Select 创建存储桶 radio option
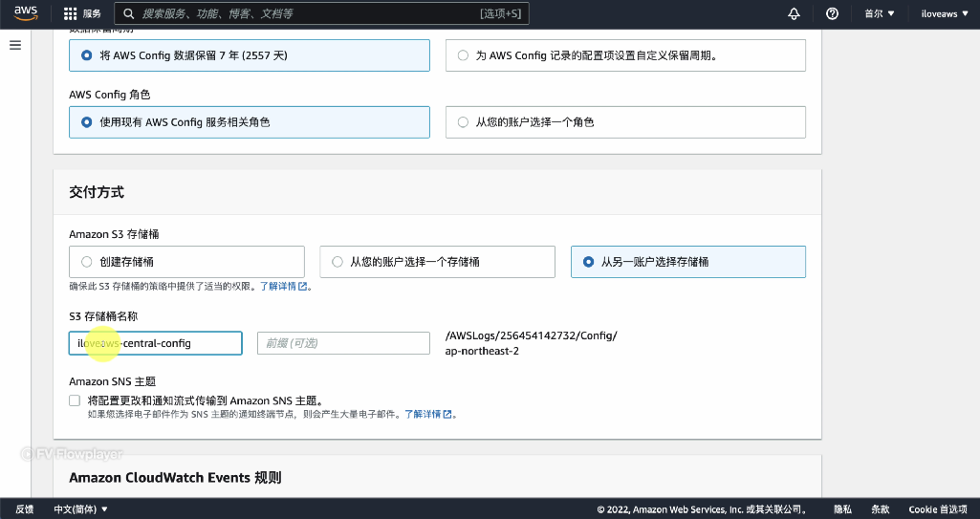This screenshot has width=980, height=519. (x=186, y=262)
